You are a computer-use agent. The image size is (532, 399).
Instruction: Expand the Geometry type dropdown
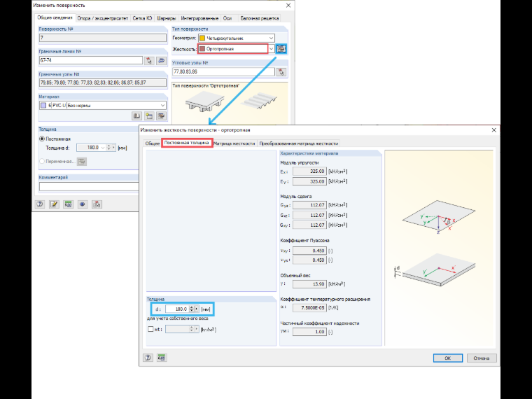click(x=271, y=38)
